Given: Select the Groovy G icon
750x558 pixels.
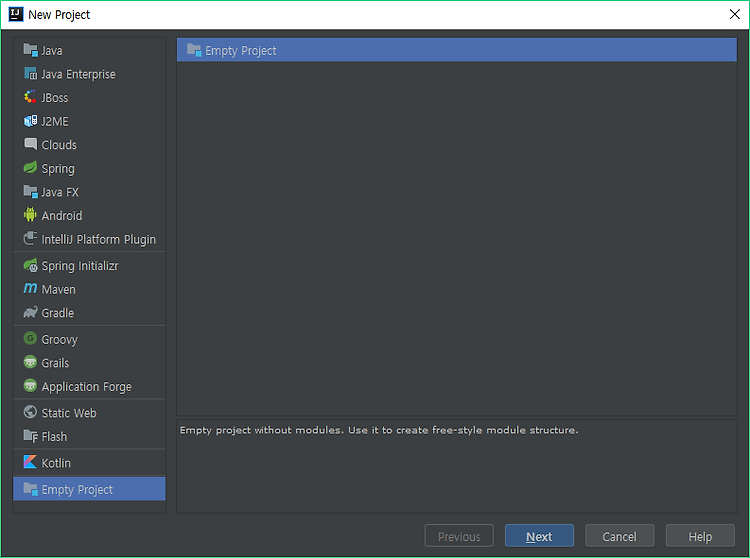Looking at the screenshot, I should pos(31,339).
